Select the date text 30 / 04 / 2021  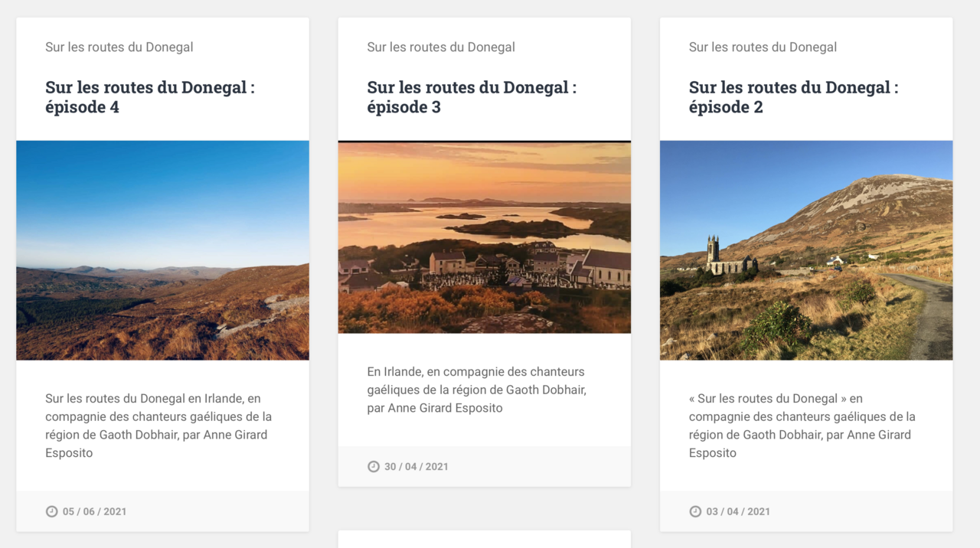point(416,466)
